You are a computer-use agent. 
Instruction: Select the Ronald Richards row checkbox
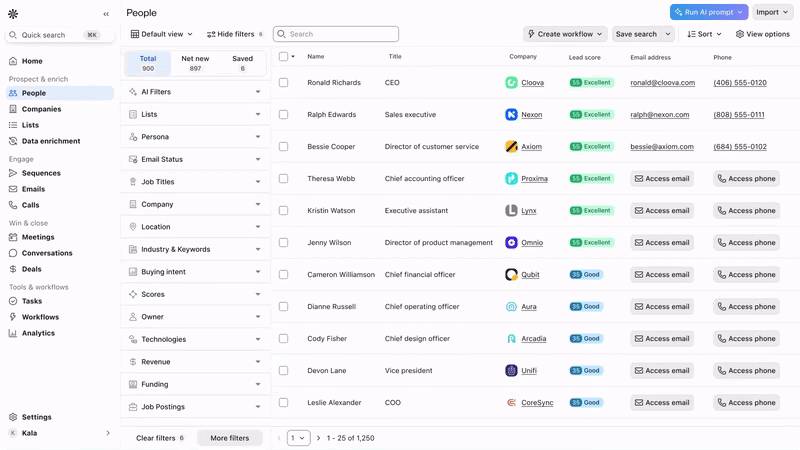[x=284, y=83]
